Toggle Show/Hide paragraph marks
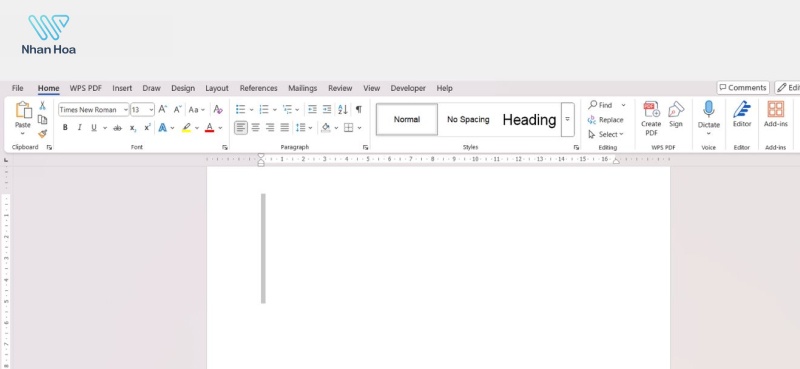Image resolution: width=800 pixels, height=369 pixels. click(x=359, y=109)
